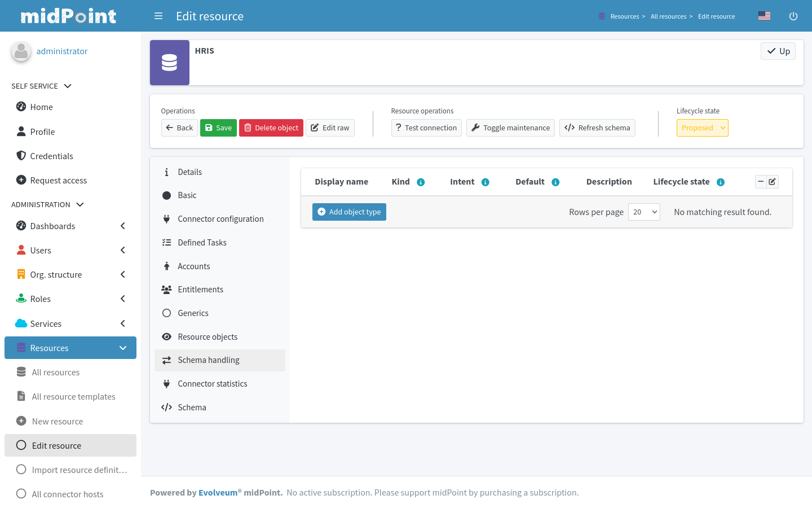Image resolution: width=812 pixels, height=508 pixels.
Task: Click the Intent column info icon
Action: (486, 182)
